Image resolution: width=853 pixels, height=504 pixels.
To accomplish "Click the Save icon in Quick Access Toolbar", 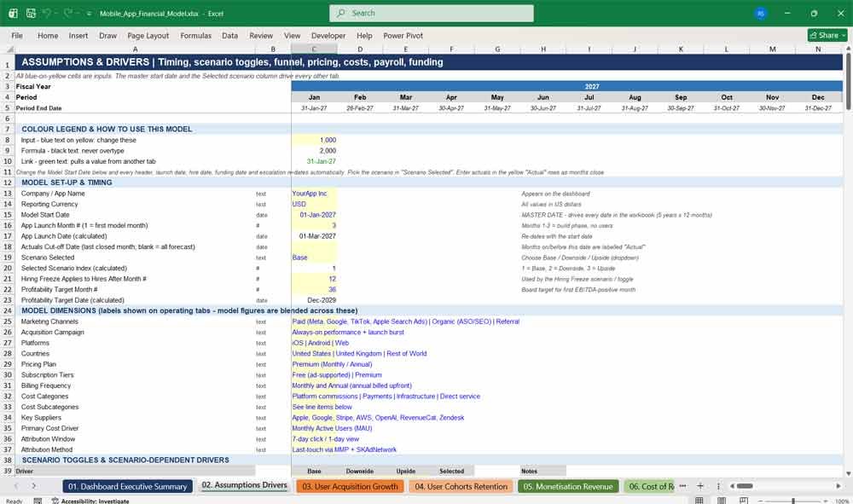I will click(x=31, y=13).
